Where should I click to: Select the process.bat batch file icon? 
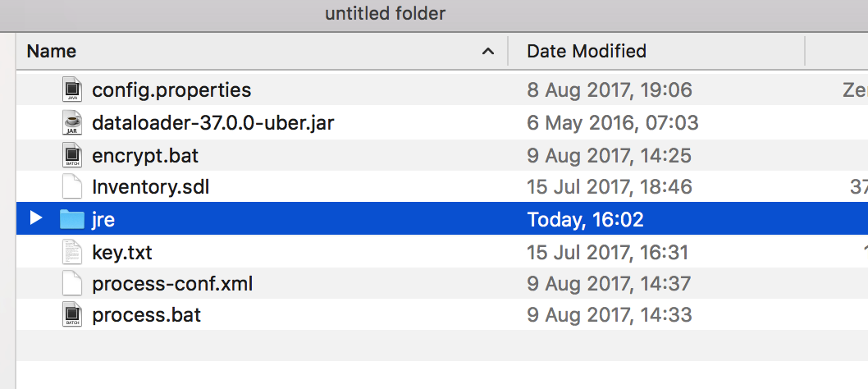click(72, 315)
